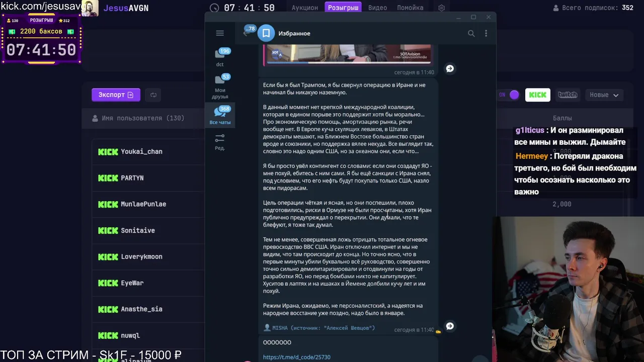Click the ОООООО message text

coord(277,342)
